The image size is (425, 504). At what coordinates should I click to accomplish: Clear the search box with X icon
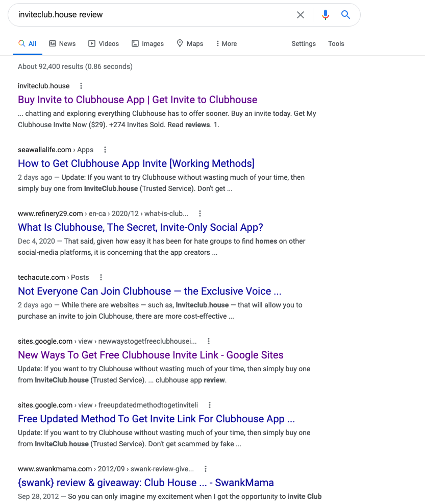pyautogui.click(x=301, y=15)
